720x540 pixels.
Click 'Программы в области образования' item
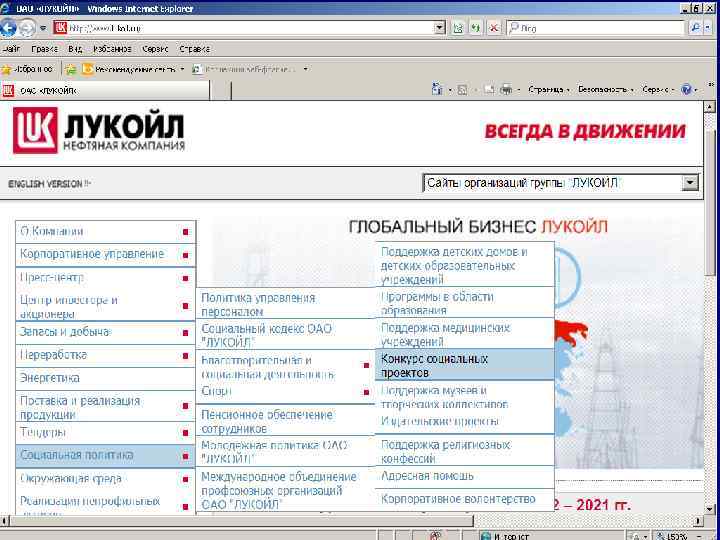tap(465, 303)
